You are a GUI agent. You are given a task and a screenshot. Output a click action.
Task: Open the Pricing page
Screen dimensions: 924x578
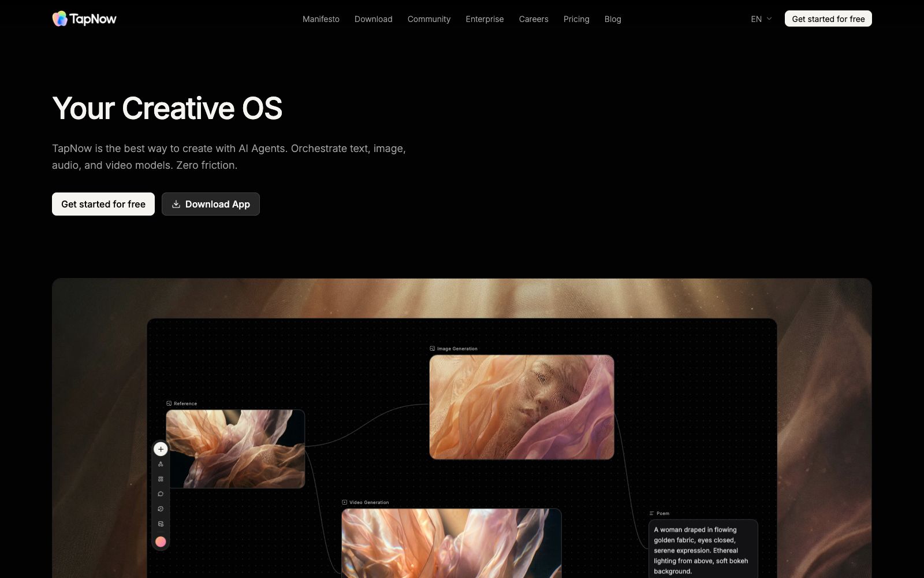[x=576, y=19]
